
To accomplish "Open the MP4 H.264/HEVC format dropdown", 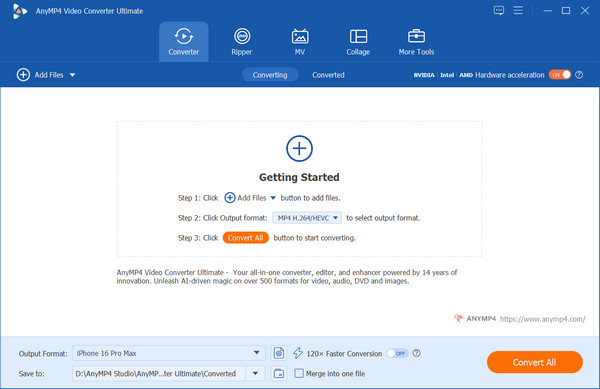I will tap(307, 218).
